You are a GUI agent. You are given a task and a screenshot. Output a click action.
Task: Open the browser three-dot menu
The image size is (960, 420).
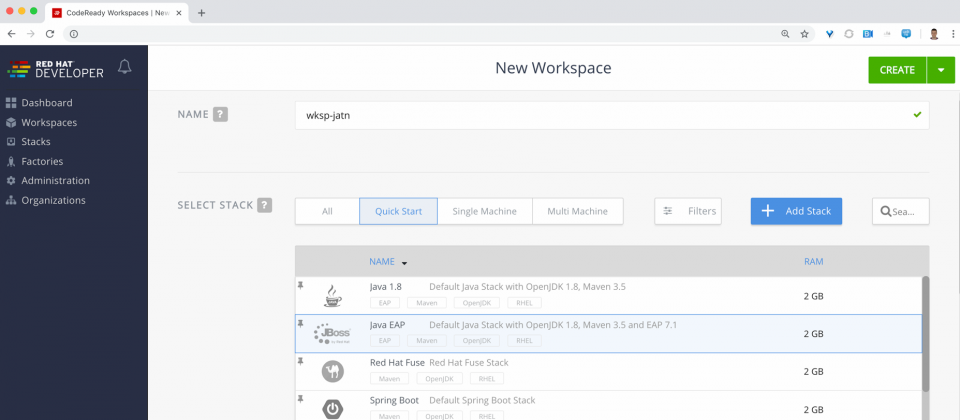(x=953, y=34)
